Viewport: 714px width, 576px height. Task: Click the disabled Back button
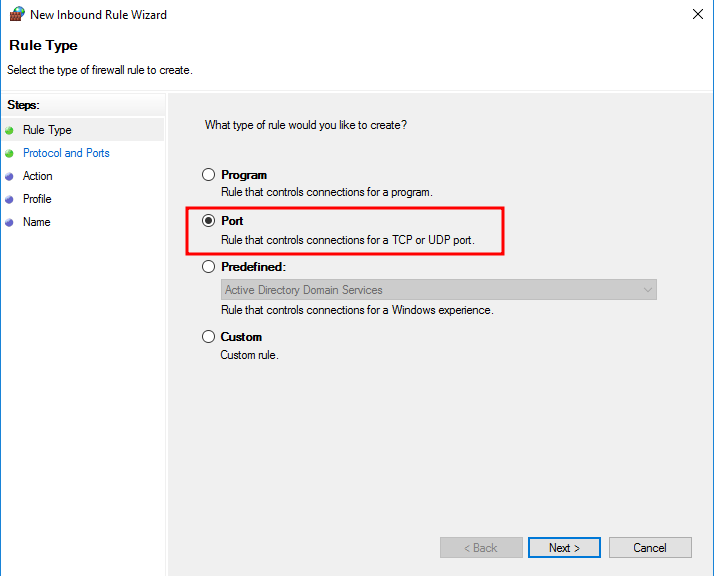481,548
